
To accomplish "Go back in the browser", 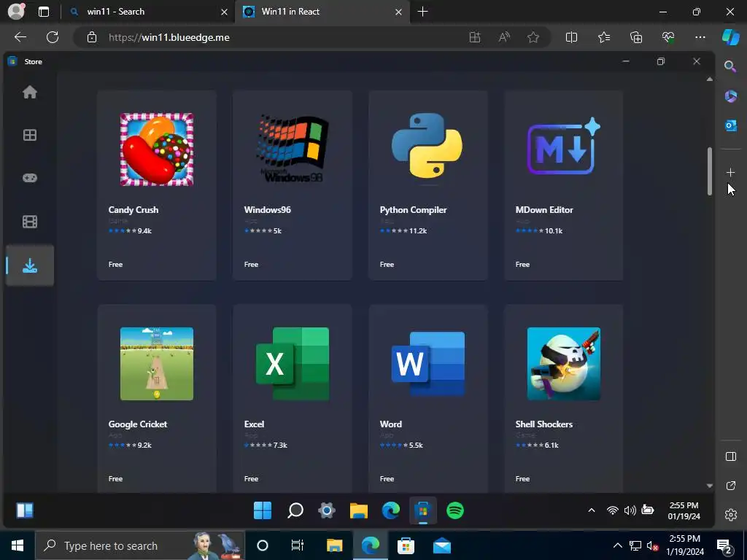I will click(x=20, y=37).
